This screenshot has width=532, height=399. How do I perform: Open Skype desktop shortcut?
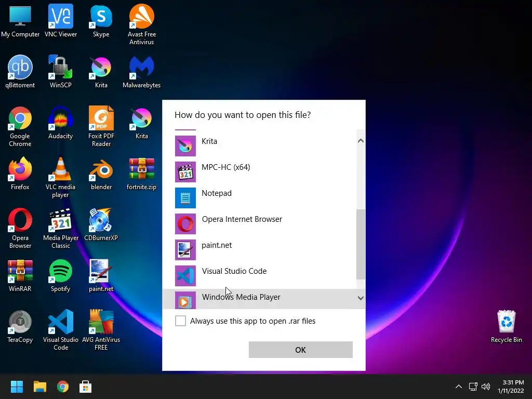coord(101,21)
